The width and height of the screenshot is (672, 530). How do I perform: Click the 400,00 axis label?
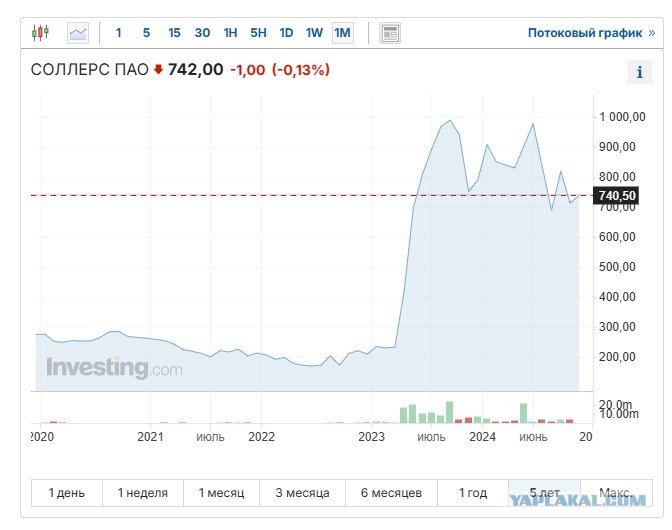tap(617, 296)
